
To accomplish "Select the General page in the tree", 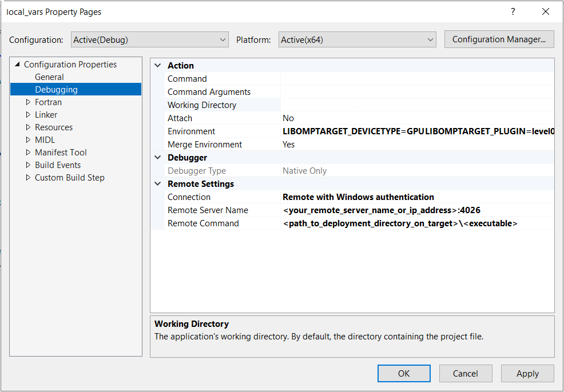I will [49, 77].
